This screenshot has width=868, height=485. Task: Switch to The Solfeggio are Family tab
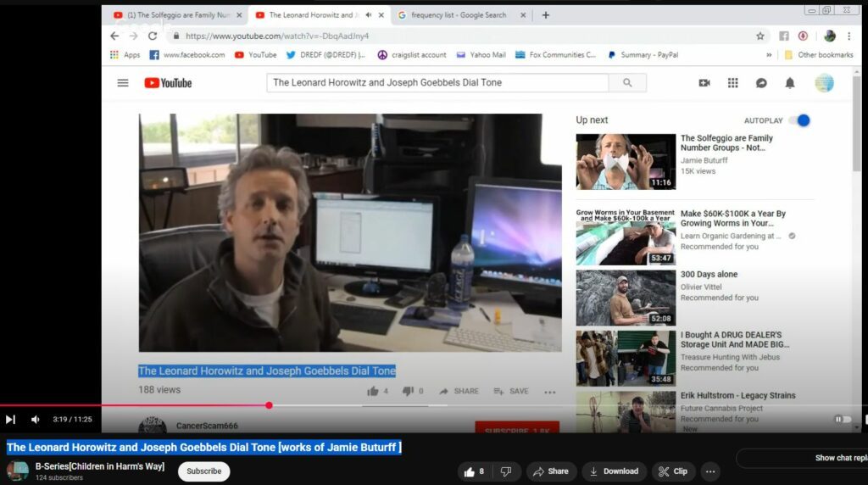click(x=174, y=15)
